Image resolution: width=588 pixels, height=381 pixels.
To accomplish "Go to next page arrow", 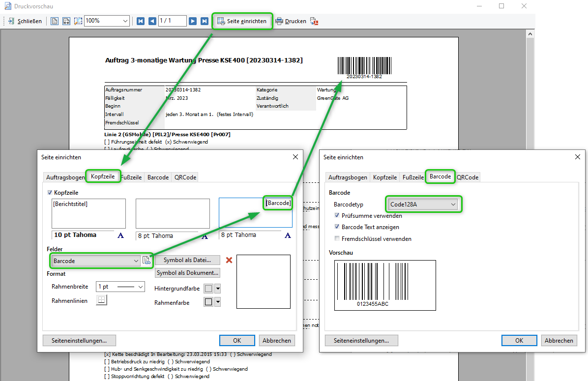I will (x=193, y=21).
